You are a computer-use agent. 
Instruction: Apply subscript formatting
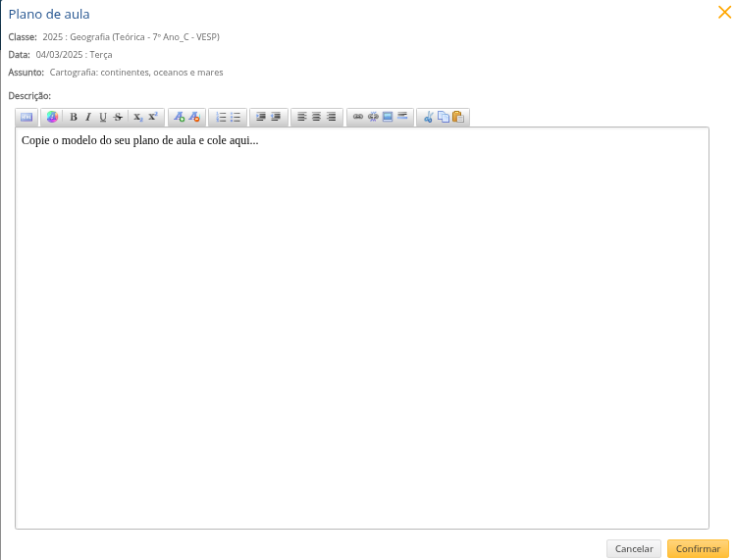tap(137, 117)
